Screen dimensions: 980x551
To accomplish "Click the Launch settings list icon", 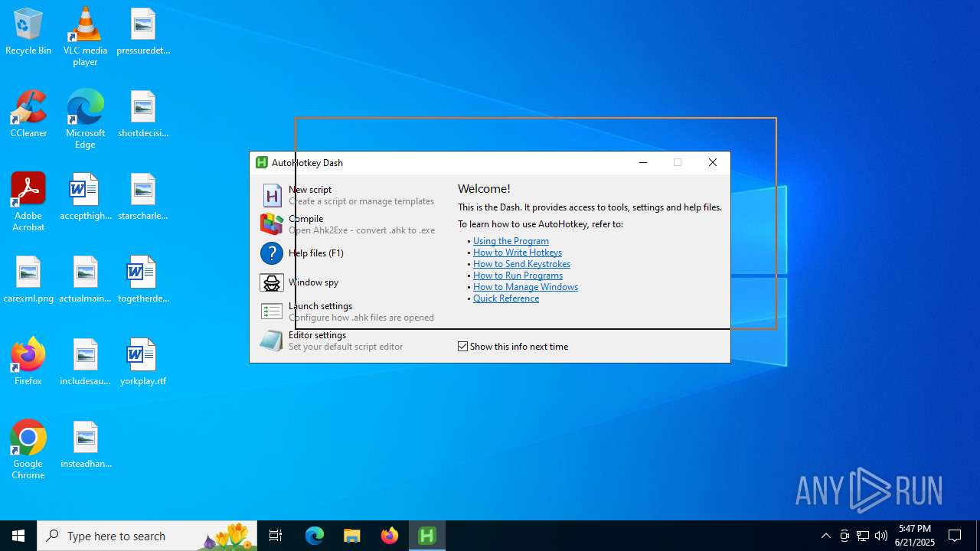I will [272, 311].
